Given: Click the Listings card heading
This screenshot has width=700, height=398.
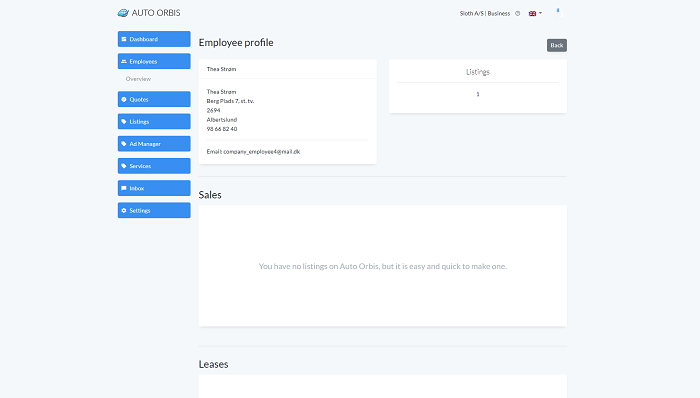Looking at the screenshot, I should (478, 72).
